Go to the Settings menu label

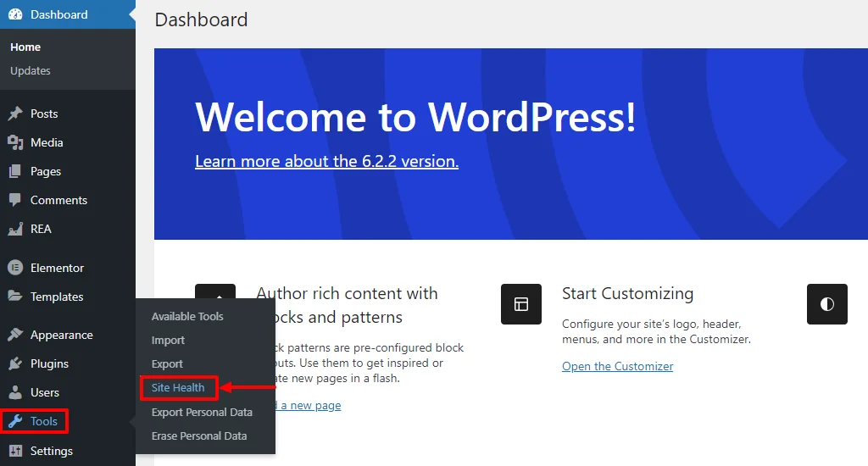[x=52, y=451]
